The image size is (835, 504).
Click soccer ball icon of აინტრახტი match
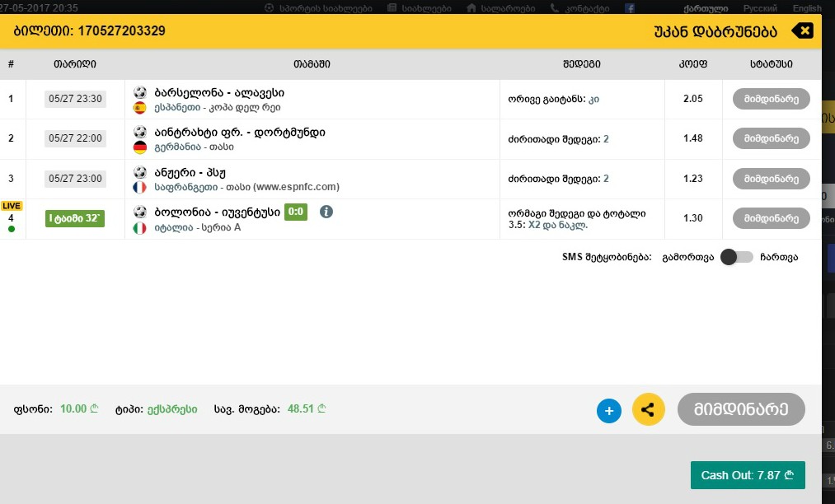[140, 132]
